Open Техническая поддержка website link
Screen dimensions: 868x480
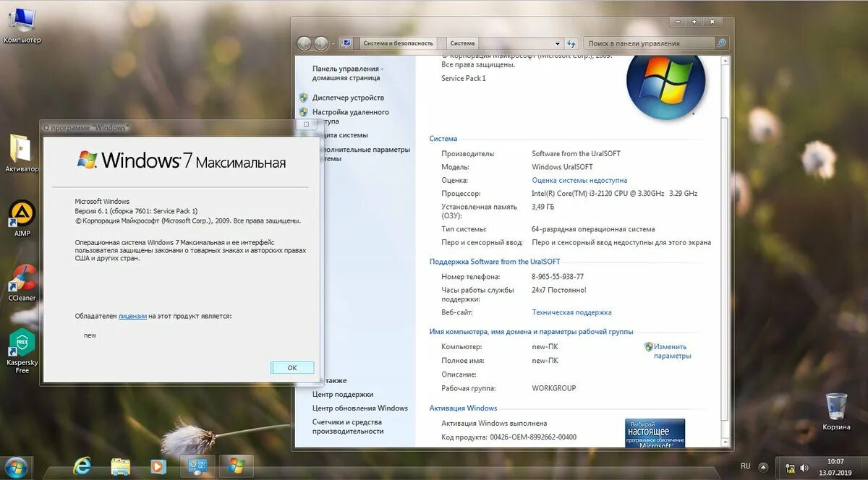pos(571,312)
